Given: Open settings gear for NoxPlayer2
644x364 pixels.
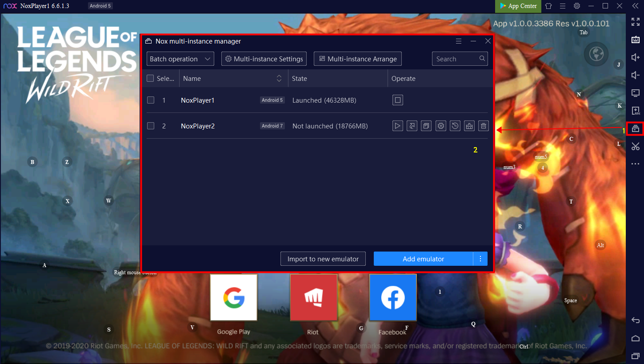Looking at the screenshot, I should [440, 126].
